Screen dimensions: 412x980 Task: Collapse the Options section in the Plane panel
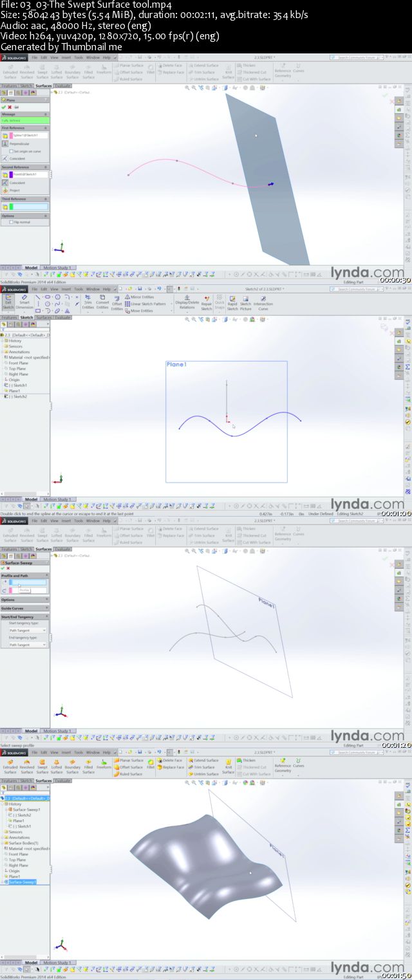pos(46,216)
